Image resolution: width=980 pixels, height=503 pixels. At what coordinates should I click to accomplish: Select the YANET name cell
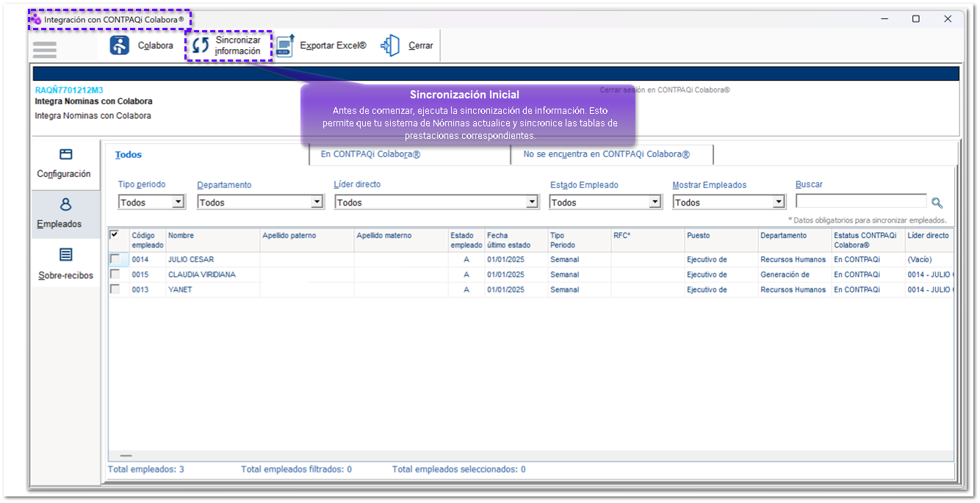(213, 289)
